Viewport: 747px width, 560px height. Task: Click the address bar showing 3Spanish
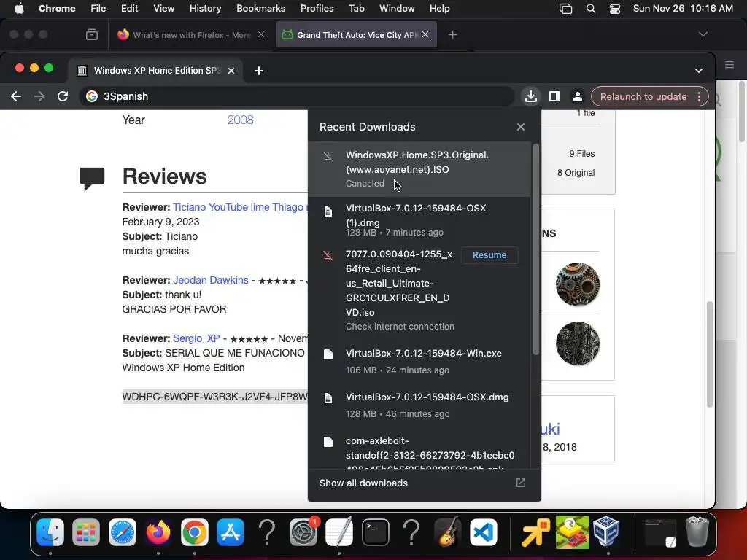[296, 97]
